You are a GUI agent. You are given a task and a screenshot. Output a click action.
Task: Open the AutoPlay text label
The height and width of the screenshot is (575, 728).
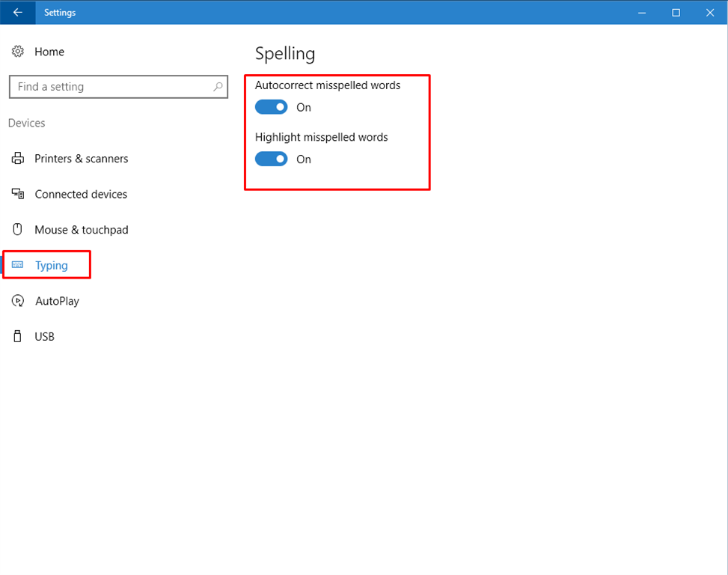pyautogui.click(x=57, y=301)
